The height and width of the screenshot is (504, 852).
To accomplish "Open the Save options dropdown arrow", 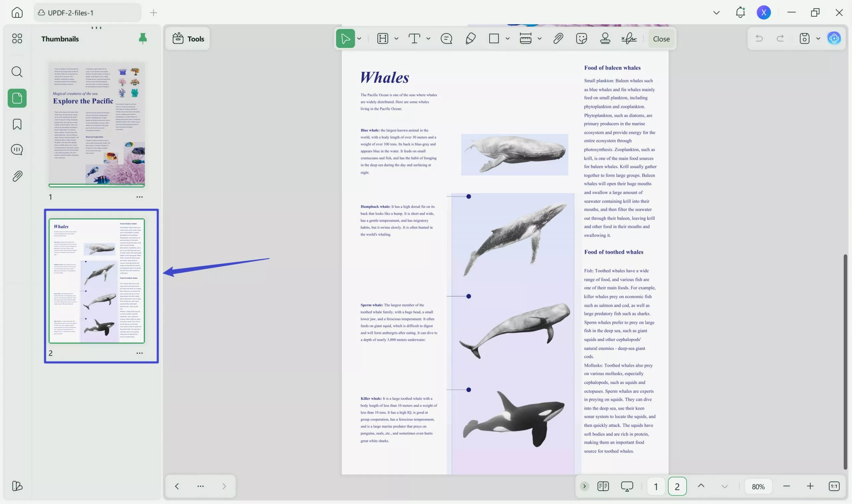I will tap(818, 39).
